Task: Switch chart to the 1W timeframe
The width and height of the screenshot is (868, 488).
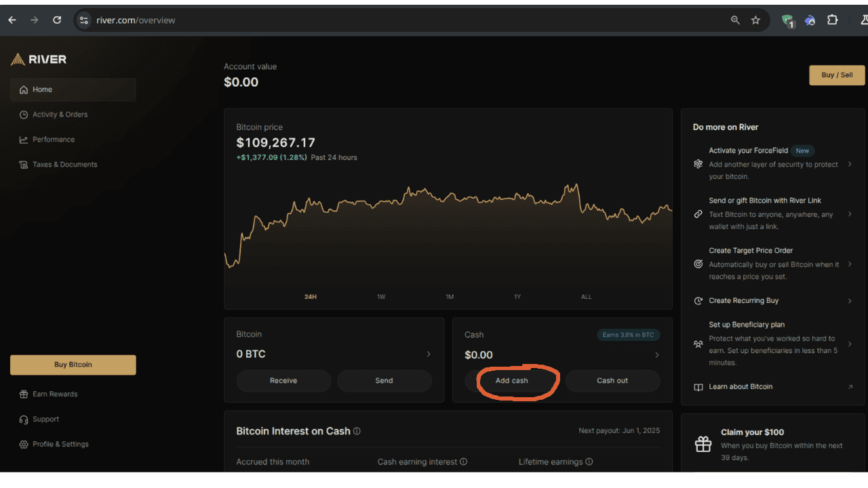Action: point(381,296)
